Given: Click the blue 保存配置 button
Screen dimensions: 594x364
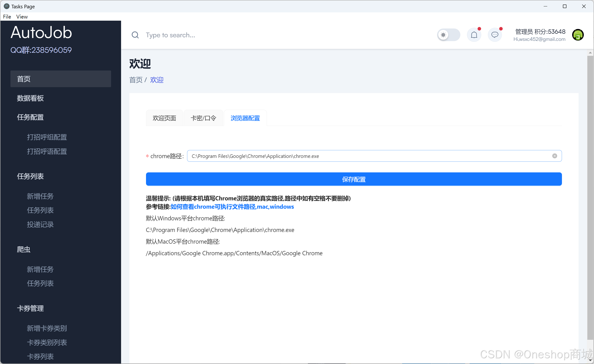Looking at the screenshot, I should pyautogui.click(x=354, y=179).
